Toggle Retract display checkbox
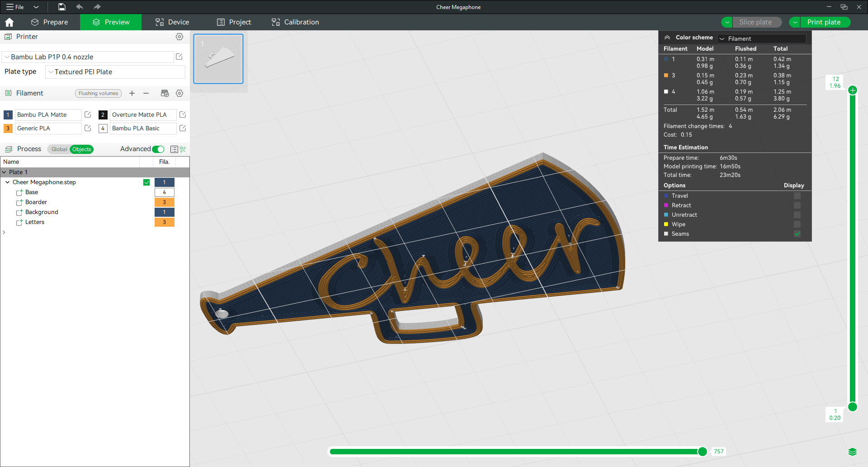Image resolution: width=868 pixels, height=467 pixels. (797, 205)
